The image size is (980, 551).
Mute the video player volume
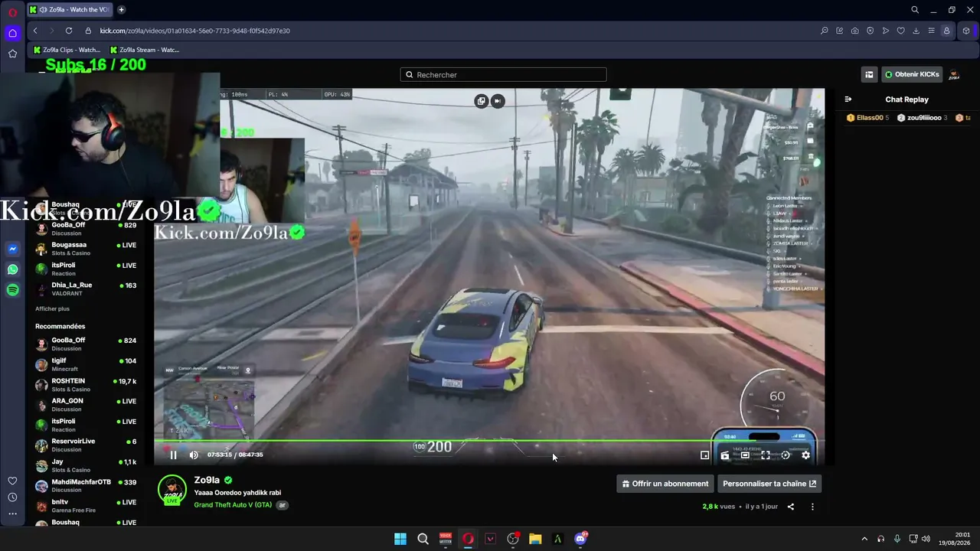[x=194, y=455]
